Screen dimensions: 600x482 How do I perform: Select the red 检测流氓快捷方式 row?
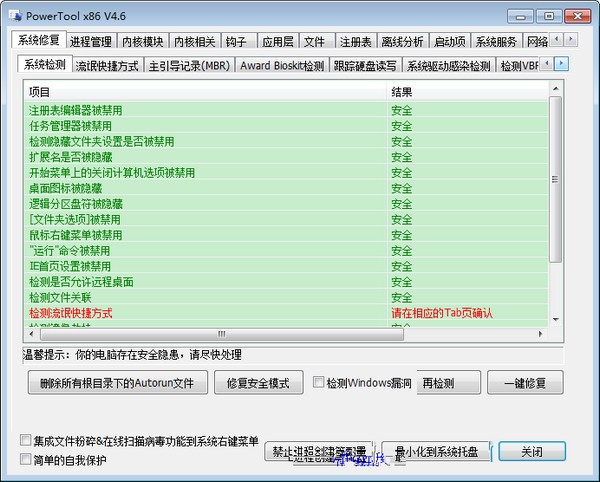coord(286,313)
